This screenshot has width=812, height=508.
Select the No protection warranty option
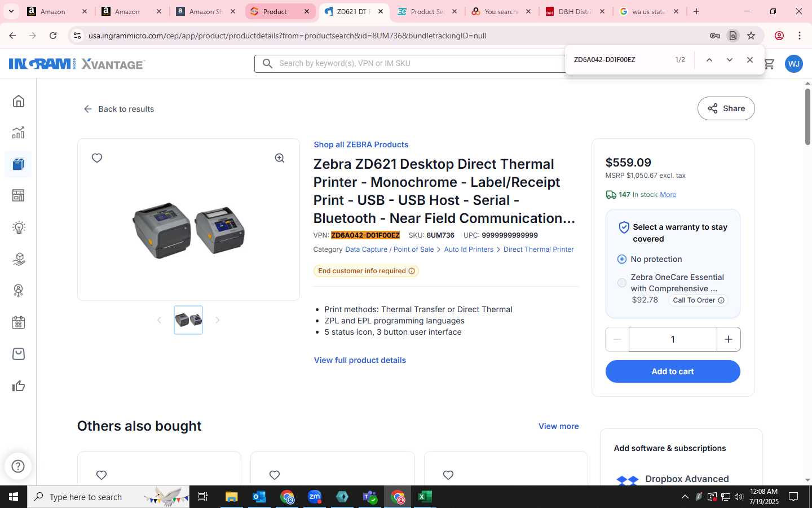(622, 259)
